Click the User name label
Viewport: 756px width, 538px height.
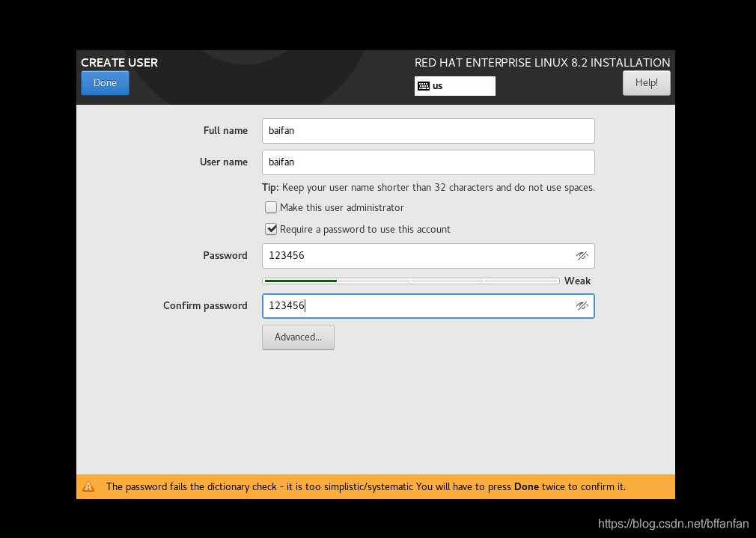tap(224, 162)
